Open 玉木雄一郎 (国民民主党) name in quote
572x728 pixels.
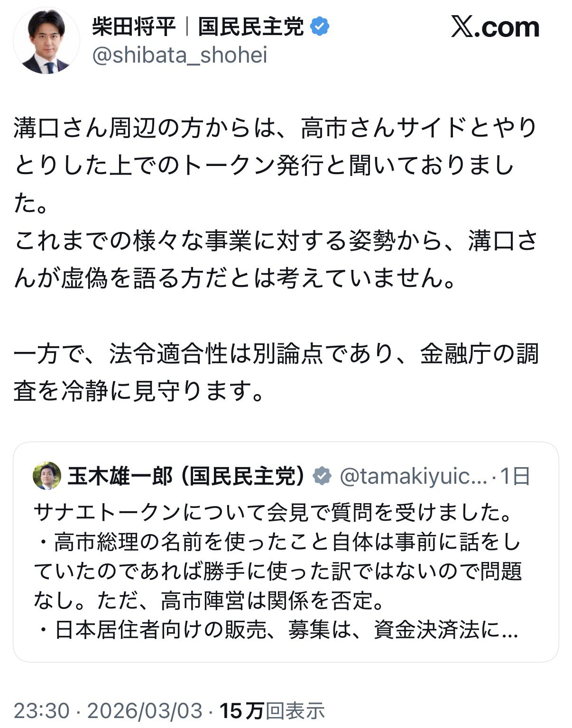[x=186, y=476]
